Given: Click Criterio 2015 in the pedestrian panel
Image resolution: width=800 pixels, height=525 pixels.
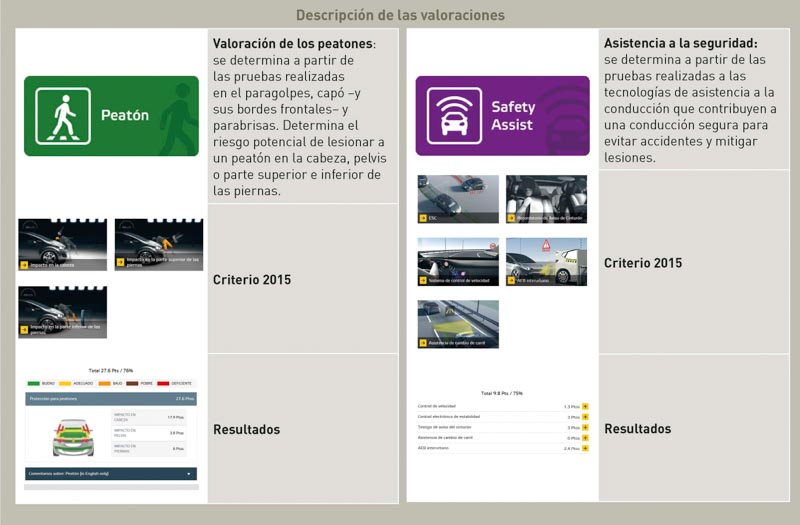Looking at the screenshot, I should 252,280.
